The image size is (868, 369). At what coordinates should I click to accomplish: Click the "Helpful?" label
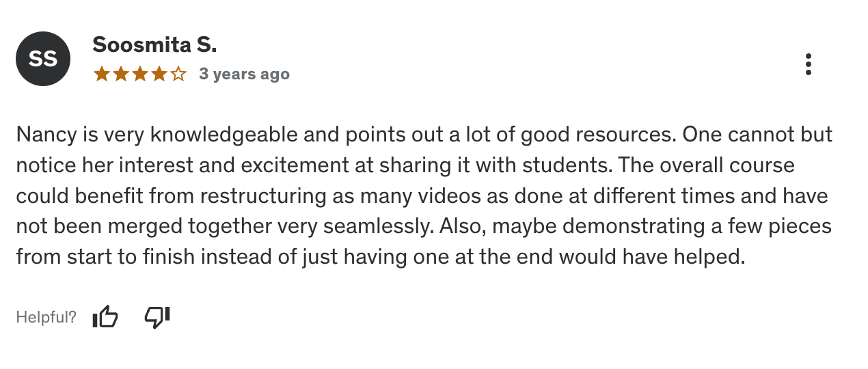click(46, 317)
